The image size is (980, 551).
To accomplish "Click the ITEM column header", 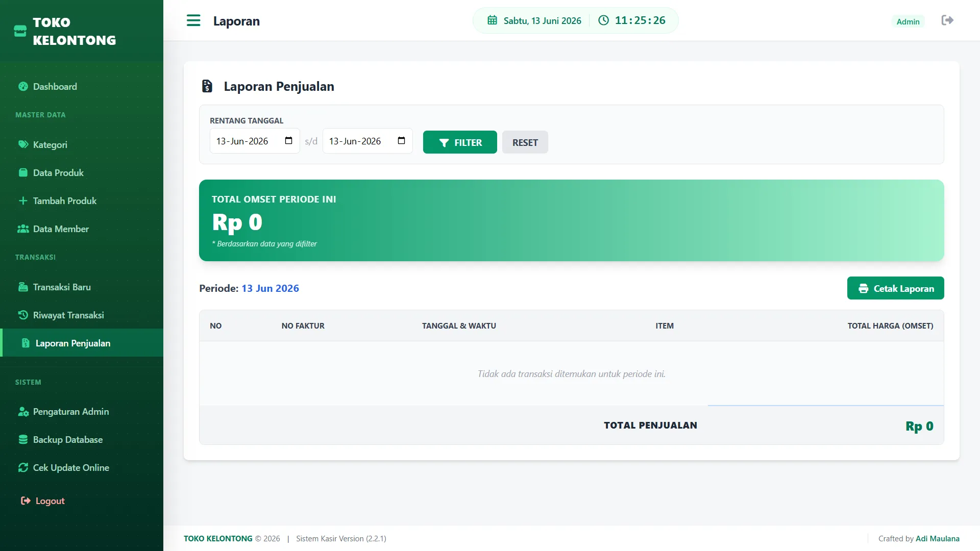I will (x=664, y=325).
